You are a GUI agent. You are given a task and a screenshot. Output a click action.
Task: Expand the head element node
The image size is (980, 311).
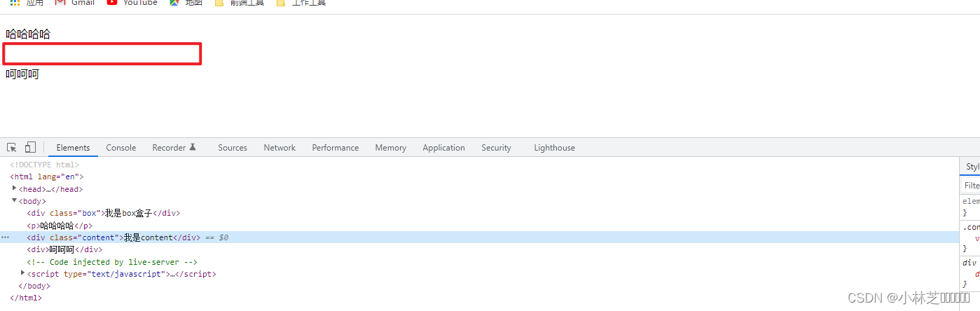click(15, 189)
